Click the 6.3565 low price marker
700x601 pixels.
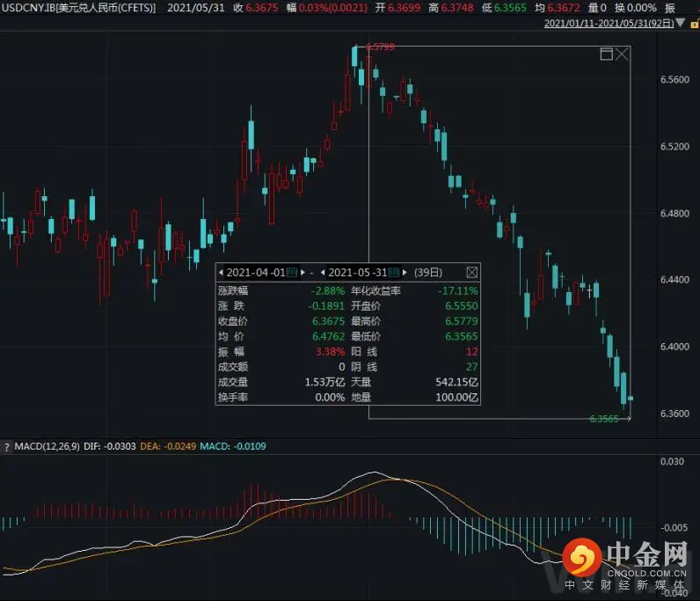(603, 419)
